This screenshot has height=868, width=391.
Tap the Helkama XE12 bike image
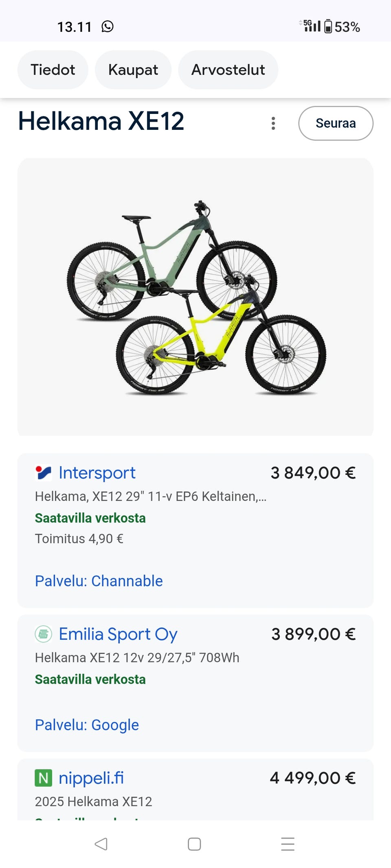195,297
